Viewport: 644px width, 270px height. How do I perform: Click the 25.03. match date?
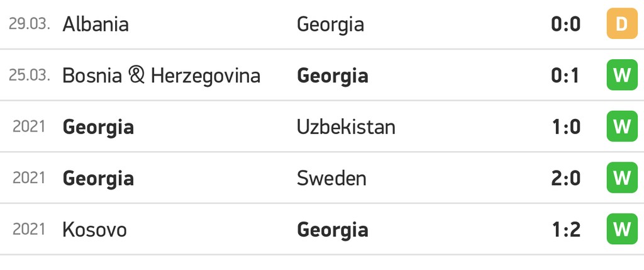pos(30,75)
